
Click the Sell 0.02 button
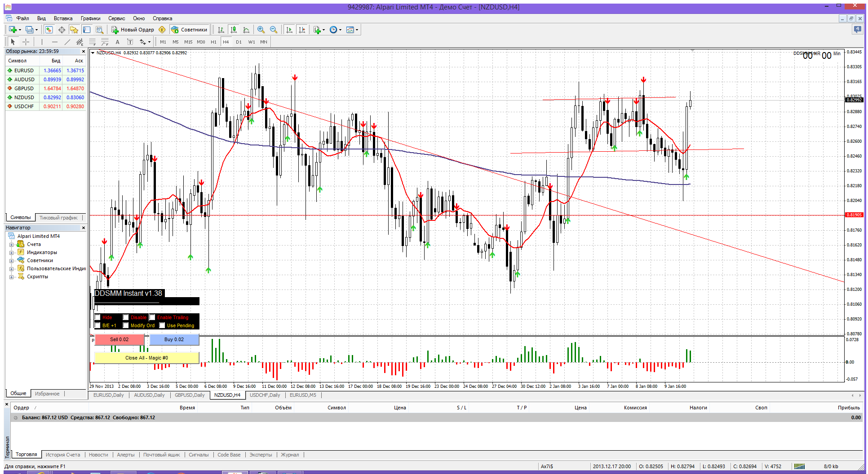point(120,339)
